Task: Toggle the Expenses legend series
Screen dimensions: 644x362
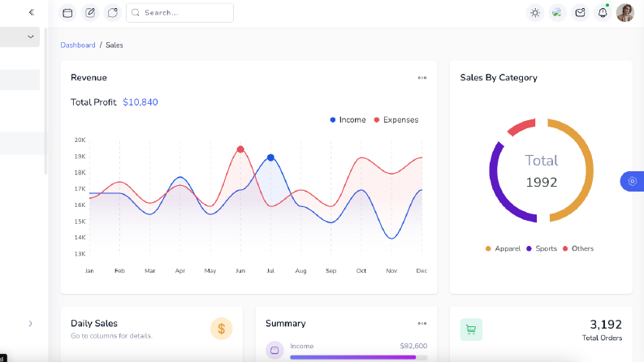Action: click(x=396, y=120)
